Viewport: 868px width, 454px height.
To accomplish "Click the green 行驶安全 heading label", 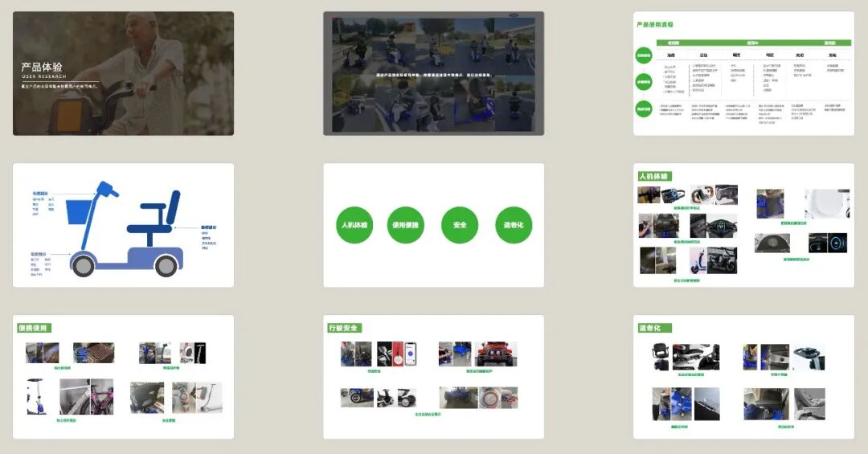I will tap(344, 328).
